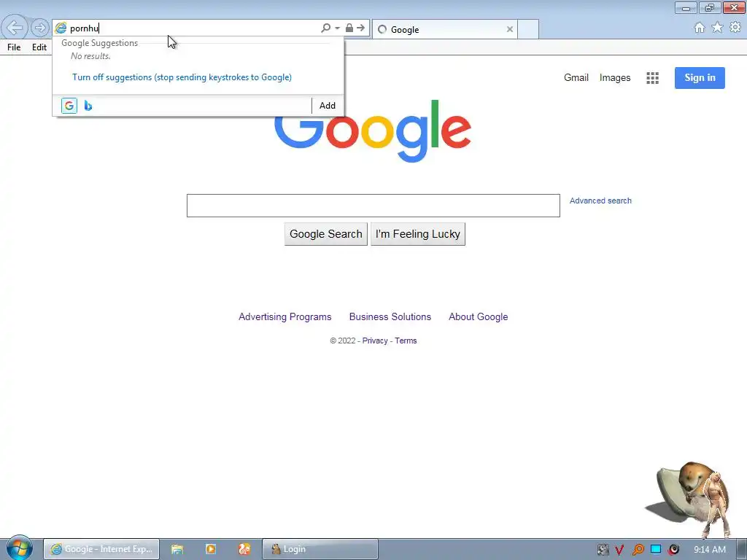The height and width of the screenshot is (560, 747).
Task: Open About Google link
Action: click(479, 317)
